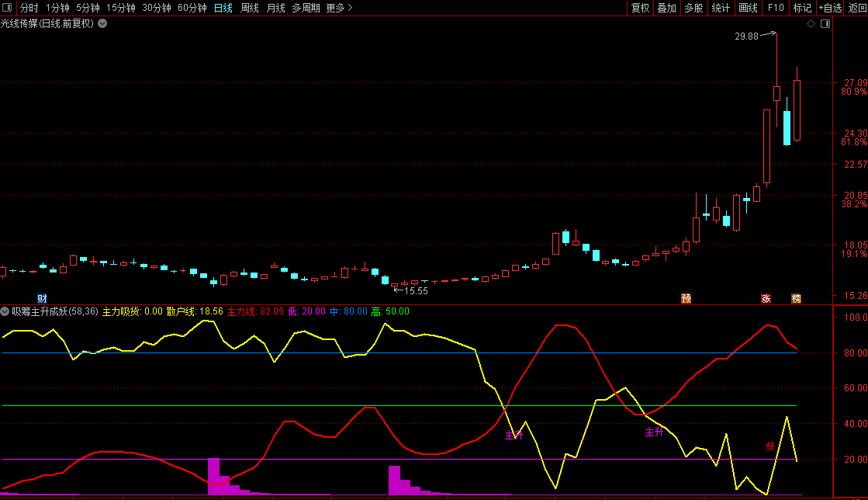This screenshot has height=500, width=868.
Task: Click the 返回 back button
Action: click(x=857, y=8)
